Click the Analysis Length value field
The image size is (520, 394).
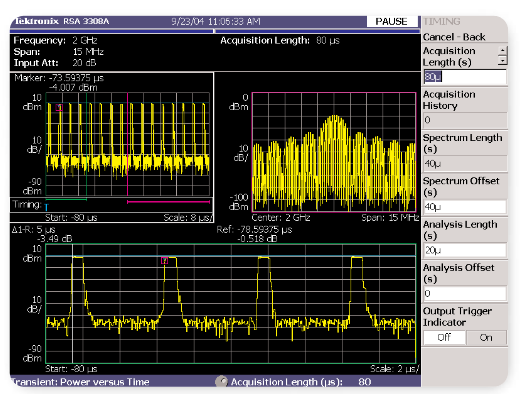[465, 250]
